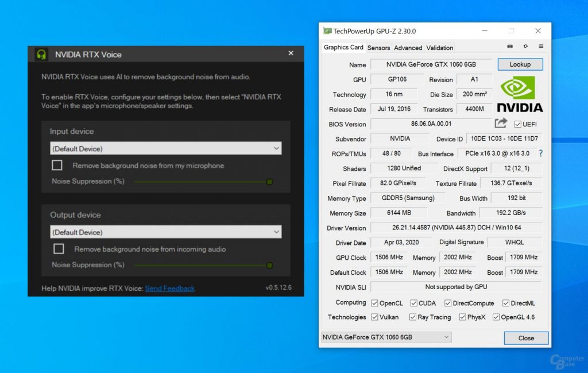Minimize the GPU-Z window
Screen dimensions: 588x373
[x=485, y=31]
